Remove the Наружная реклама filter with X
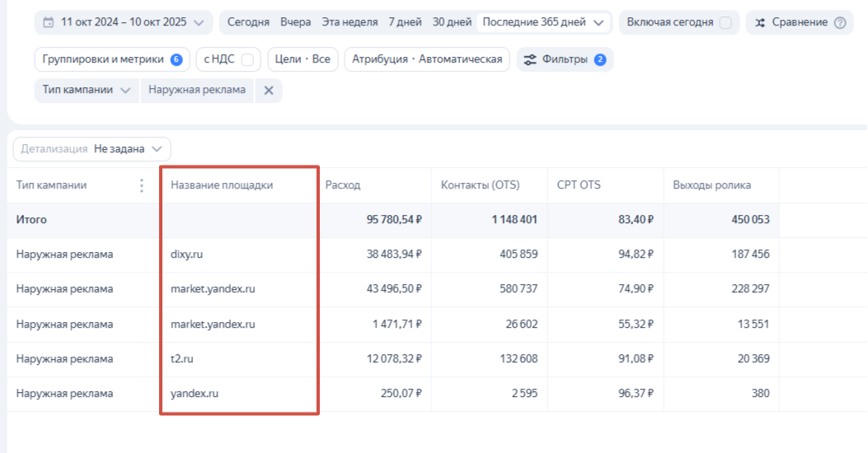The image size is (868, 453). coord(269,91)
